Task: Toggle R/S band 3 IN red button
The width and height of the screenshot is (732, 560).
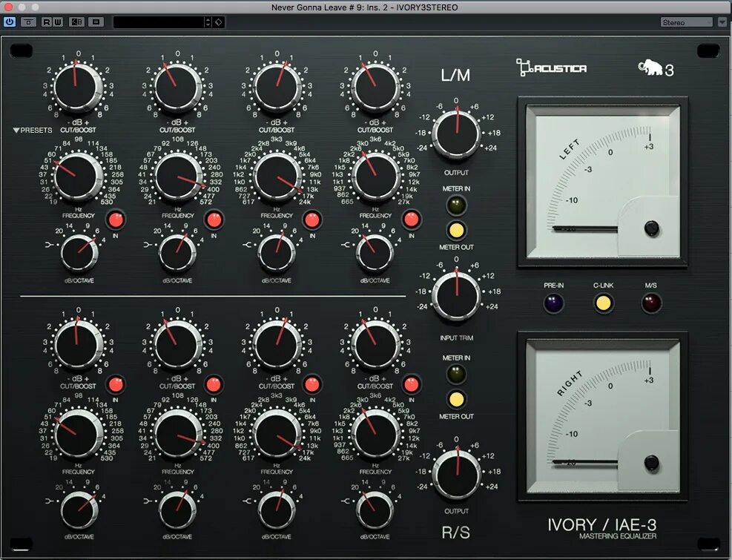Action: pyautogui.click(x=311, y=384)
